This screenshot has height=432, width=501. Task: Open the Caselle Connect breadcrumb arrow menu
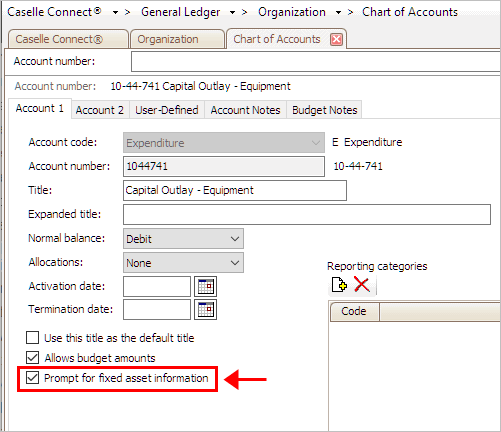[115, 13]
